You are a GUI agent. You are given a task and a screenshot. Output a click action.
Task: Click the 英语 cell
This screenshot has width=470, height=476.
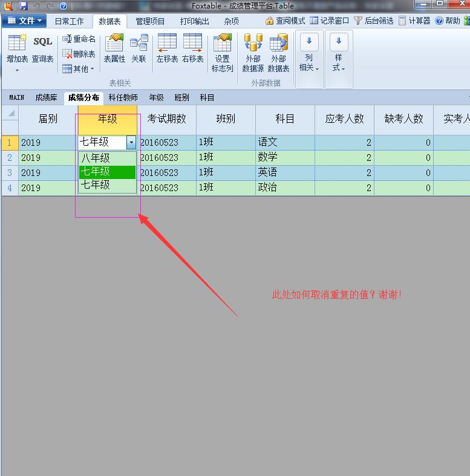285,173
